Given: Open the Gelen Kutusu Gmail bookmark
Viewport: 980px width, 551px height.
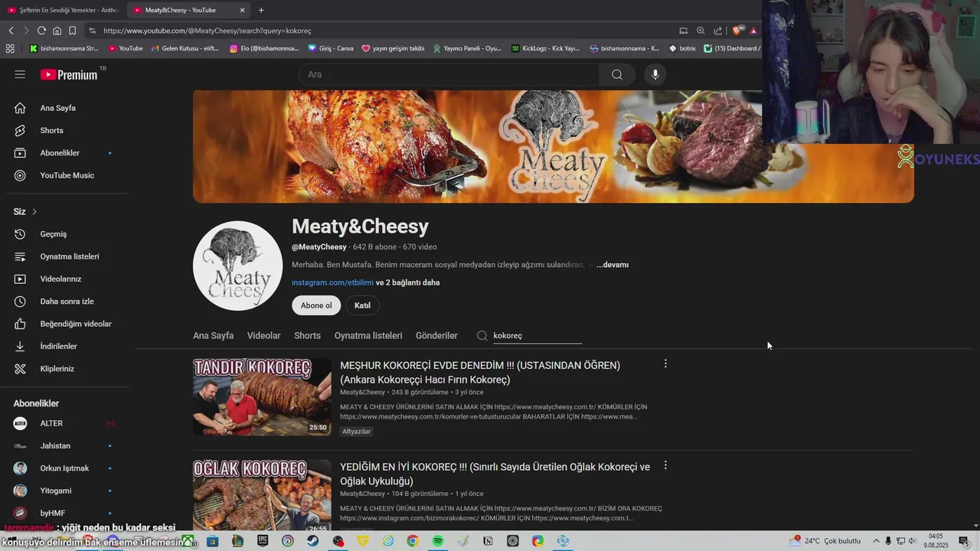Looking at the screenshot, I should (185, 48).
